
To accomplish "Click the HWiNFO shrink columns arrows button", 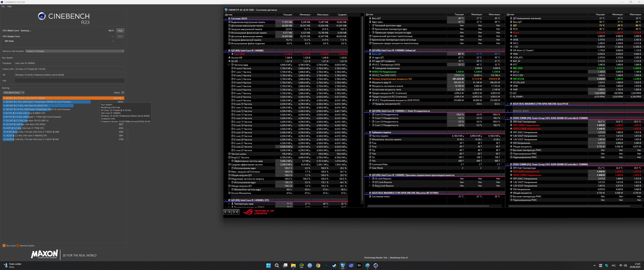I will point(235,212).
